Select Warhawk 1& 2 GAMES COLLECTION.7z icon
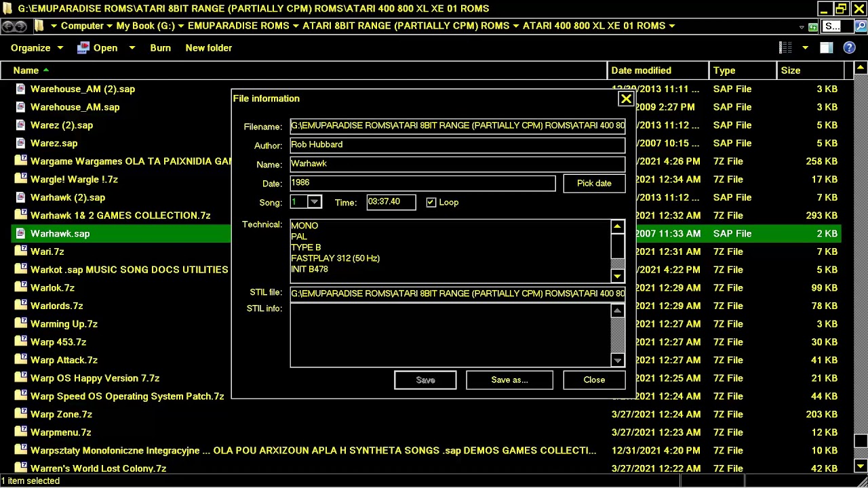The image size is (868, 488). point(20,216)
